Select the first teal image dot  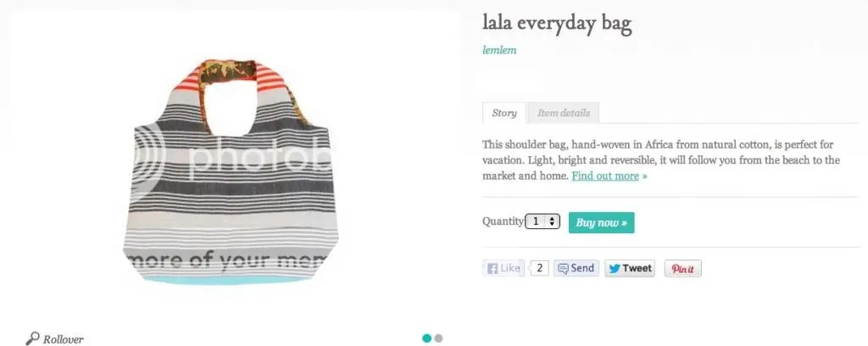(427, 338)
